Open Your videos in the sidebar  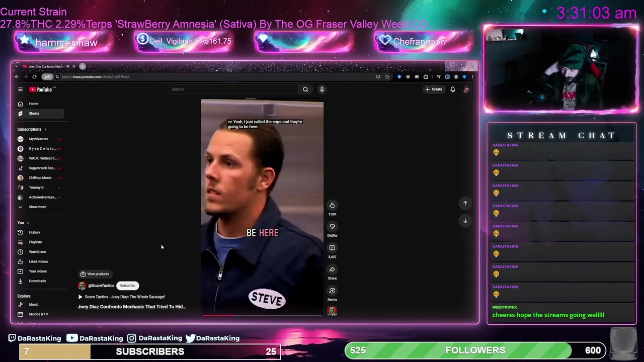(x=40, y=271)
